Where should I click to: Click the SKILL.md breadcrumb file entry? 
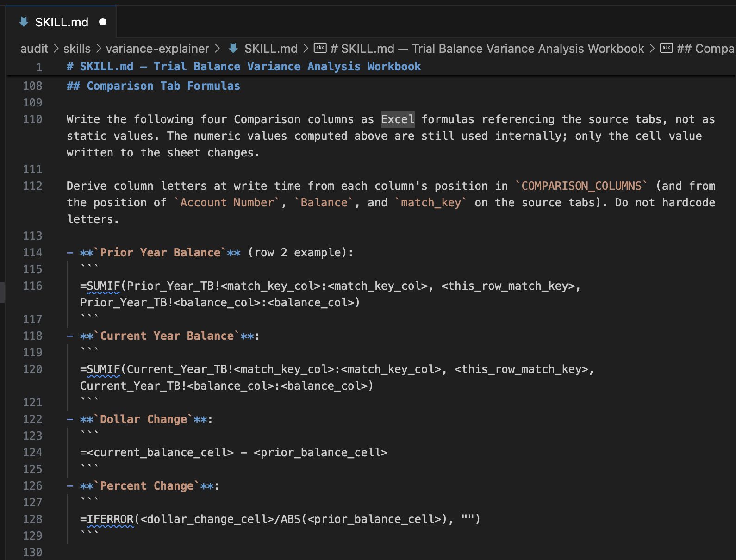[x=271, y=49]
